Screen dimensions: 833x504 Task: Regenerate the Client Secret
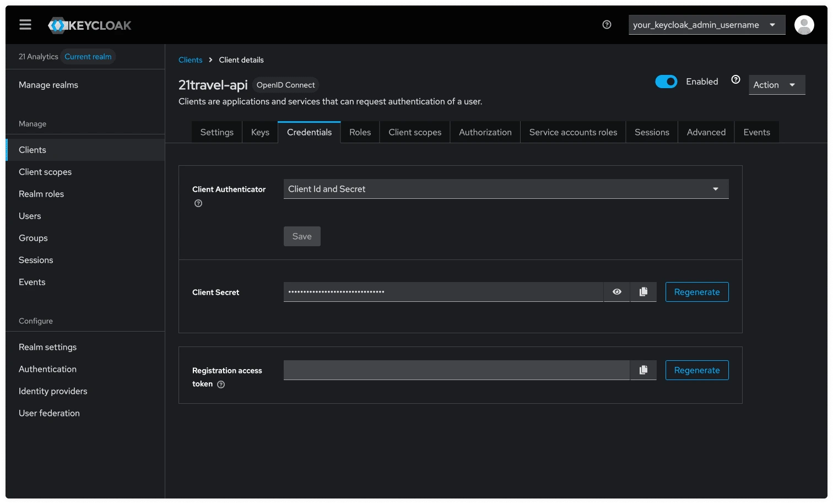click(696, 292)
